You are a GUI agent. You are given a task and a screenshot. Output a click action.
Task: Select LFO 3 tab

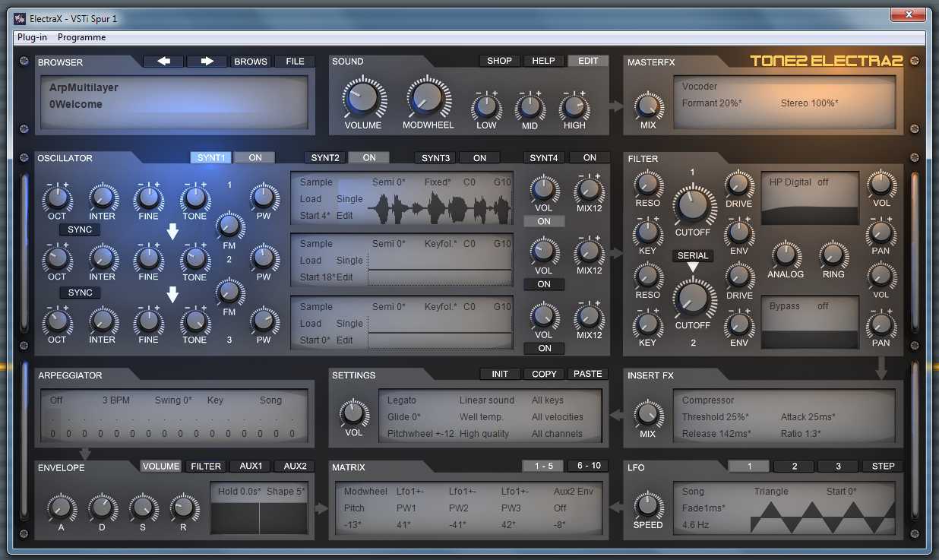click(838, 467)
